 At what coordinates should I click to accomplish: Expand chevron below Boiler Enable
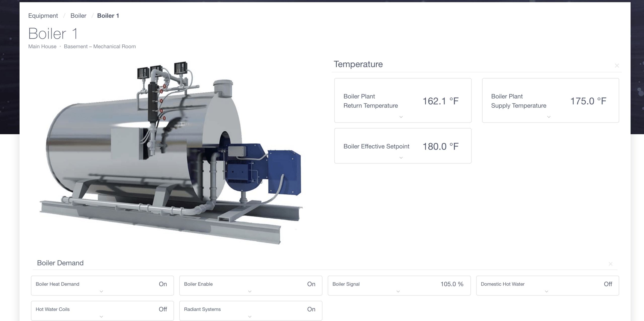coord(250,292)
